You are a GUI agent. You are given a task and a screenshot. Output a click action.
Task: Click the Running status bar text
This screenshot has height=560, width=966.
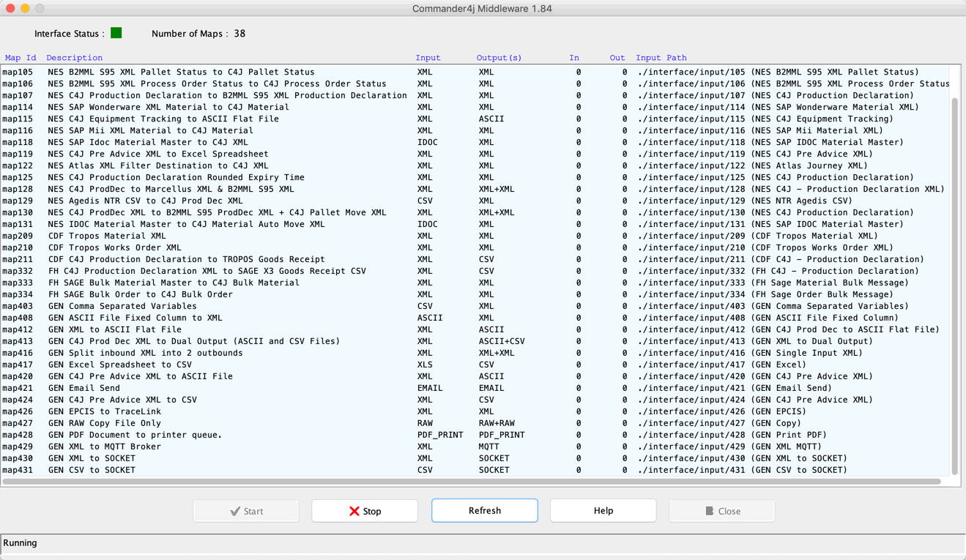click(20, 542)
